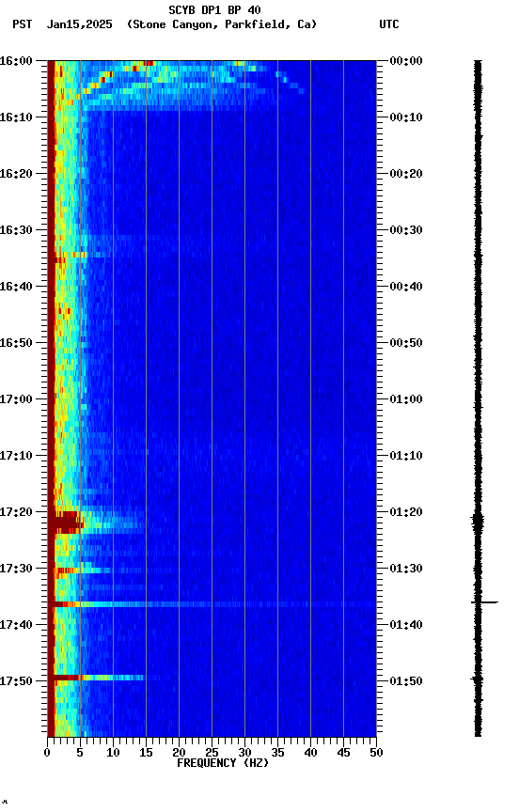The image size is (519, 812).
Task: Click the '17:30' PST time label
Action: 16,569
